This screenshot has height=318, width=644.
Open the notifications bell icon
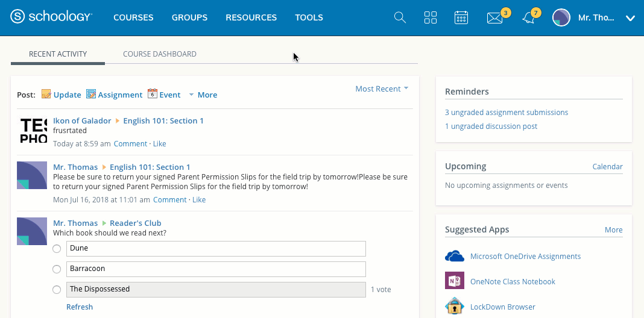(528, 18)
